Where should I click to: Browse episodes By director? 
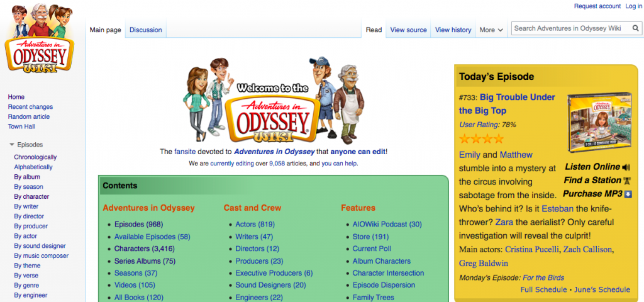coord(29,216)
